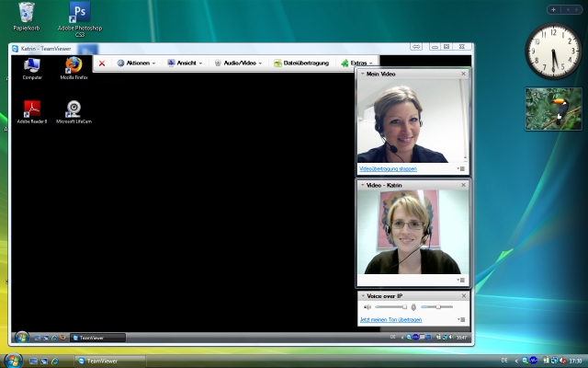Viewport: 588px width, 368px height.
Task: Add gadget with sidebar plus button
Action: [553, 10]
